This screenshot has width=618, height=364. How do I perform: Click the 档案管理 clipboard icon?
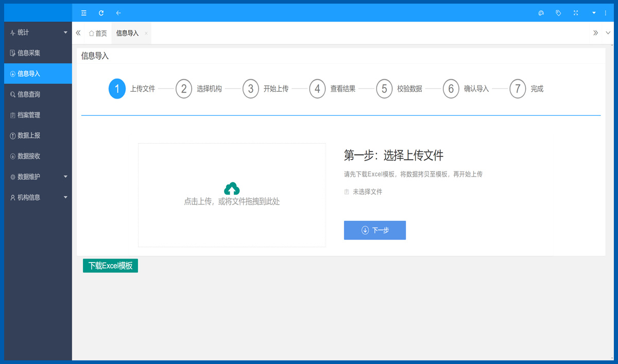13,115
